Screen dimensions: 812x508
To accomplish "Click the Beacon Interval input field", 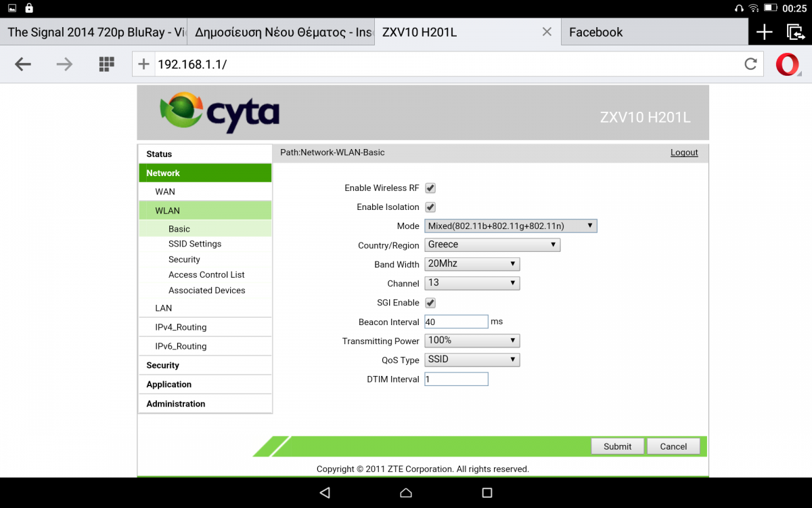I will click(456, 322).
